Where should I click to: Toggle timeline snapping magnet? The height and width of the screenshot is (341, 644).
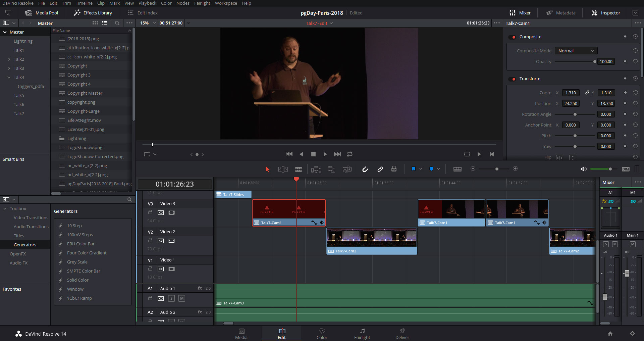pos(365,169)
